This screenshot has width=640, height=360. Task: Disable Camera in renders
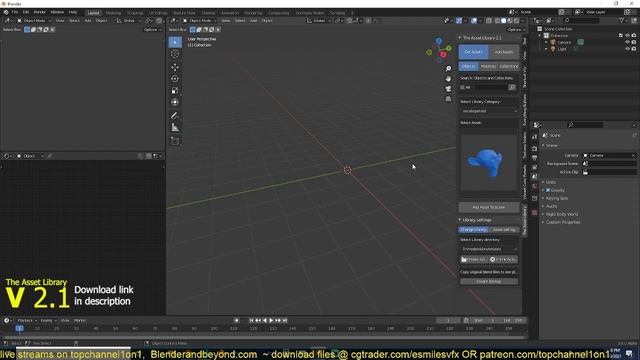click(634, 42)
